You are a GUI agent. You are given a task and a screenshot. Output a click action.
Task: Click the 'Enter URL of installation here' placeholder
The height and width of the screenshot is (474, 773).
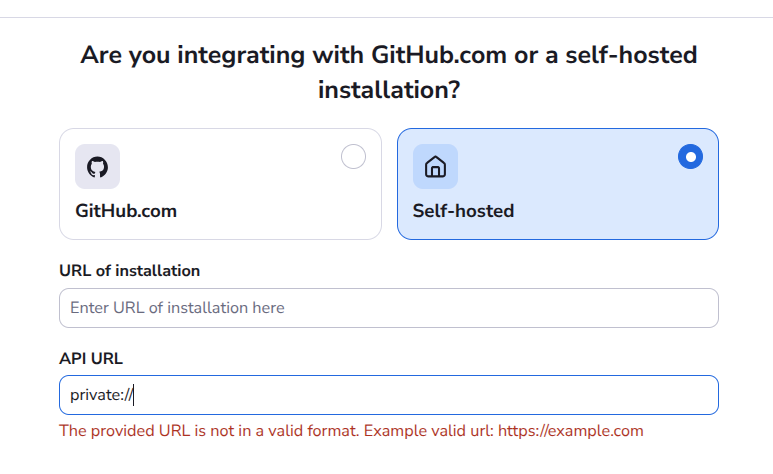coord(177,308)
